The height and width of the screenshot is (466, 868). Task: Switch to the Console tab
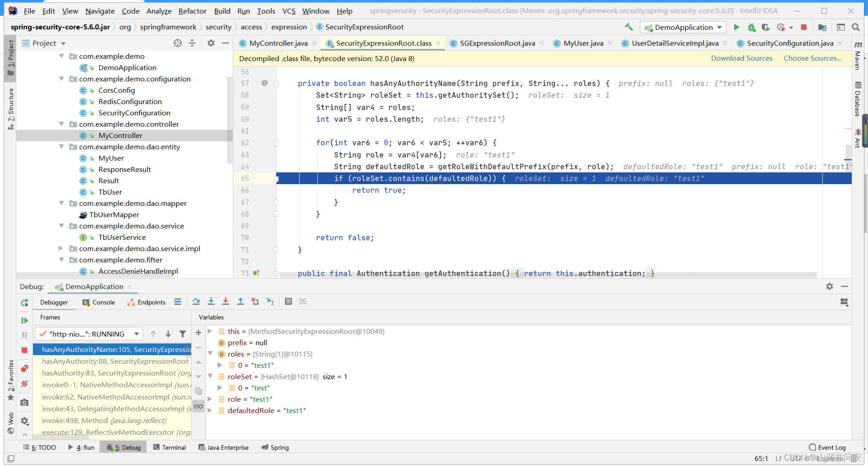coord(99,302)
